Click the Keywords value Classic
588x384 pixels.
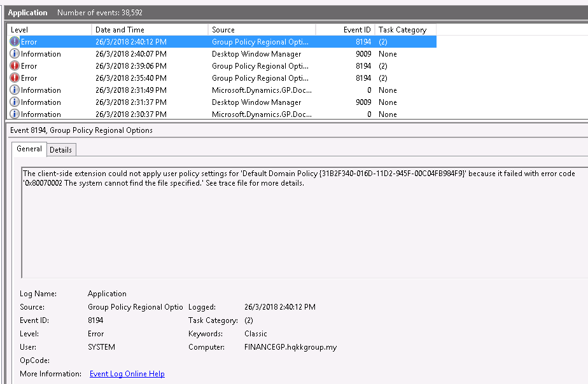pyautogui.click(x=256, y=333)
